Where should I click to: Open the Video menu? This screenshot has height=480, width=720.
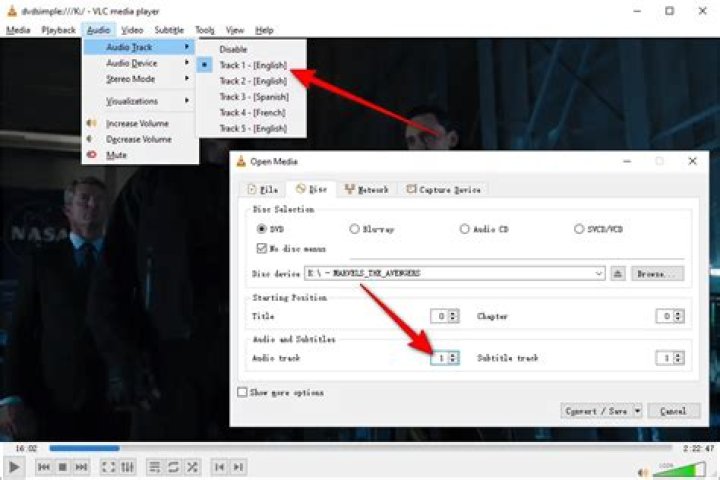132,30
